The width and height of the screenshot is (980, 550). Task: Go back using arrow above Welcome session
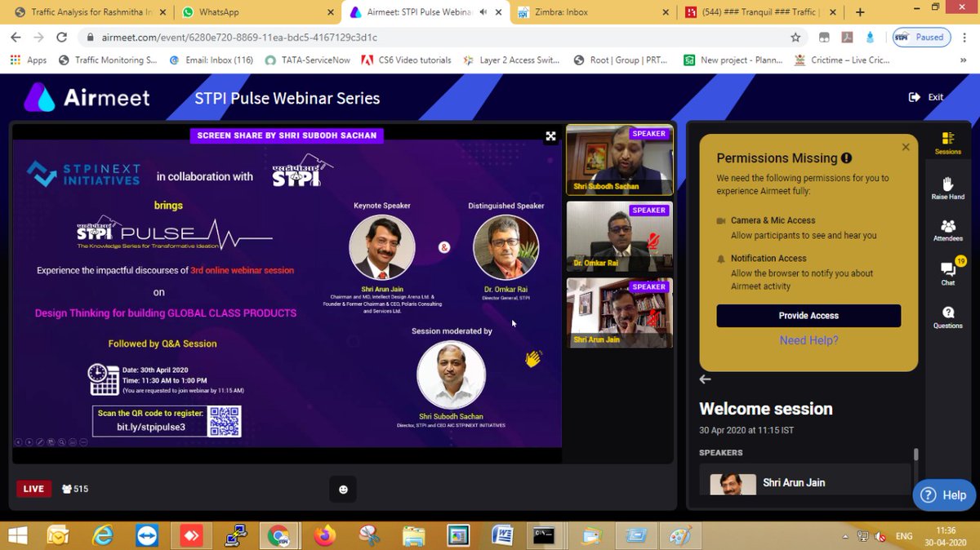tap(706, 379)
